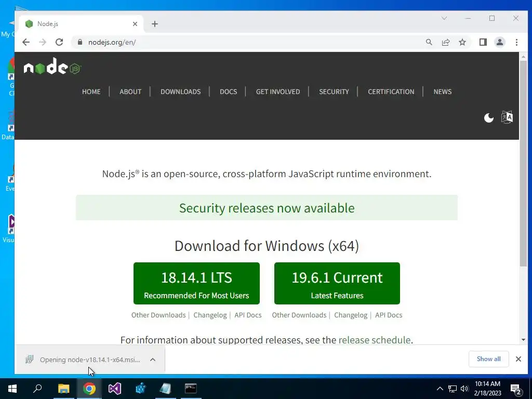This screenshot has height=399, width=532.
Task: Open File Explorer from the taskbar
Action: (x=63, y=389)
